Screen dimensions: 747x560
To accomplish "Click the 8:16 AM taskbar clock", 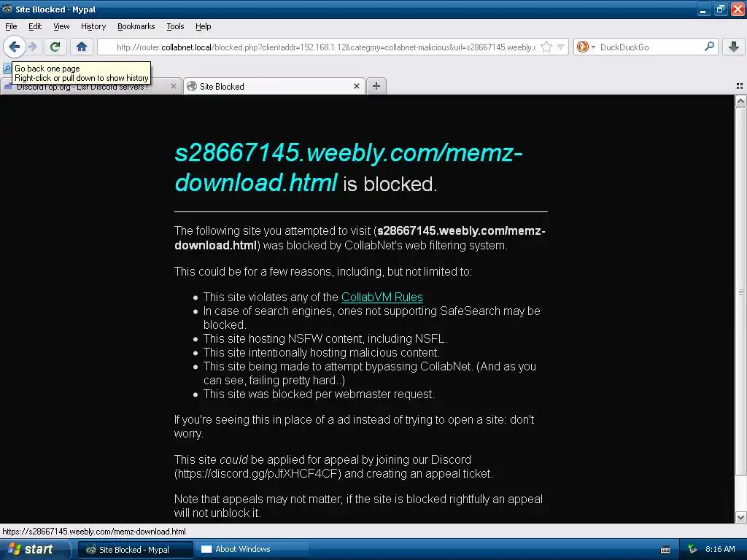I will coord(720,550).
